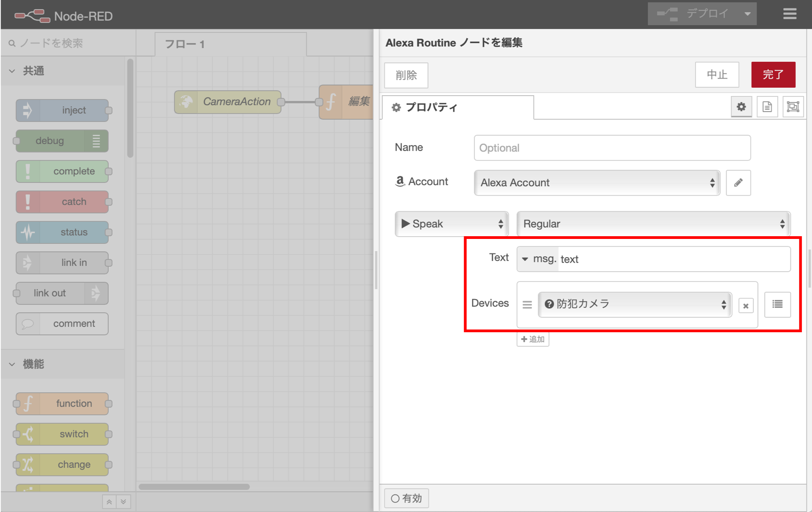Click the 削除 delete button
This screenshot has width=812, height=512.
click(x=406, y=75)
